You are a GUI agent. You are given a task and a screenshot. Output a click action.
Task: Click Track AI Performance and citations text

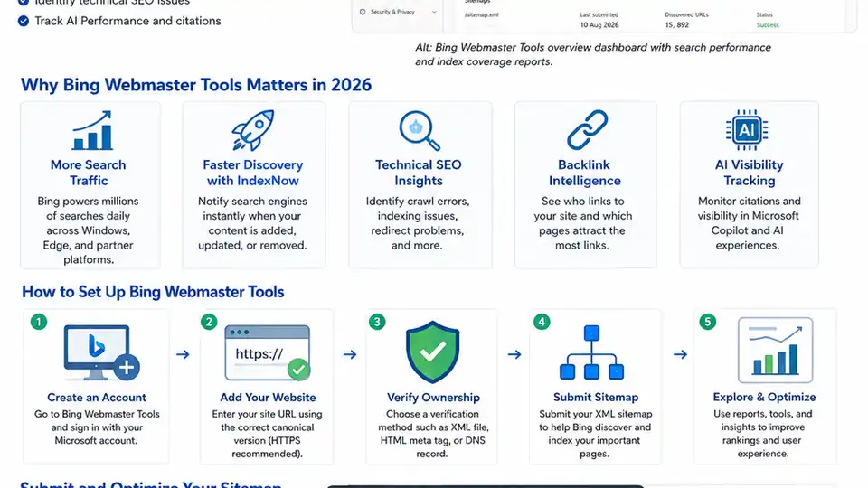pos(127,21)
